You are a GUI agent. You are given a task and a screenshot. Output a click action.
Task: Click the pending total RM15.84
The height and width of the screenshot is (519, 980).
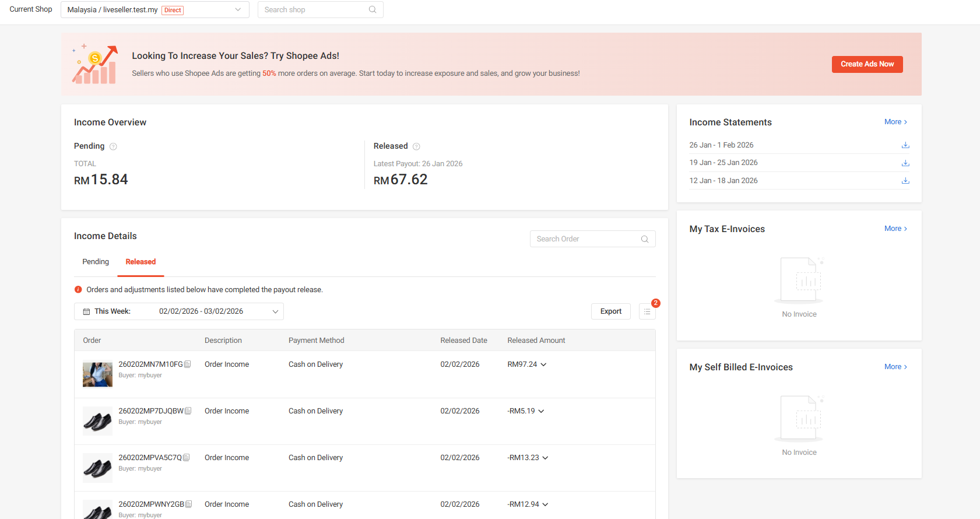[101, 180]
